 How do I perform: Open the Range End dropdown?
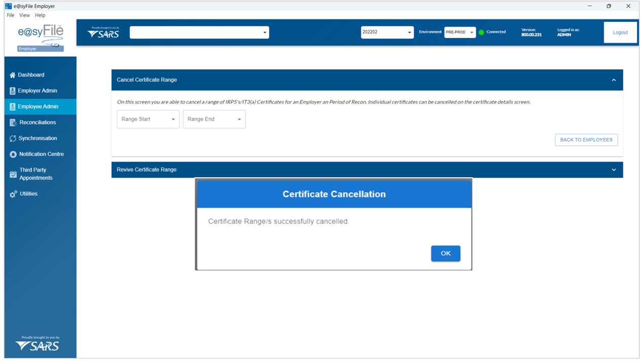click(x=214, y=119)
